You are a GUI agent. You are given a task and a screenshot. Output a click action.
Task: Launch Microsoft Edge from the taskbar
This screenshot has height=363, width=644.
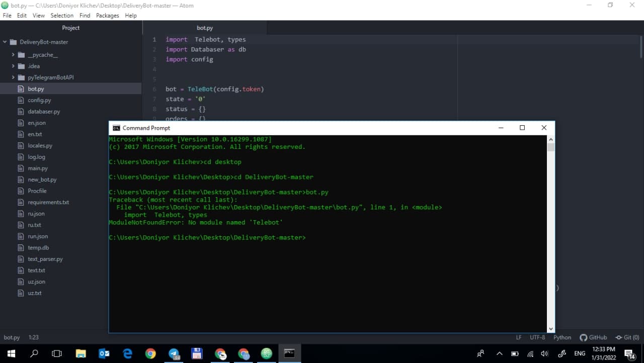point(127,353)
